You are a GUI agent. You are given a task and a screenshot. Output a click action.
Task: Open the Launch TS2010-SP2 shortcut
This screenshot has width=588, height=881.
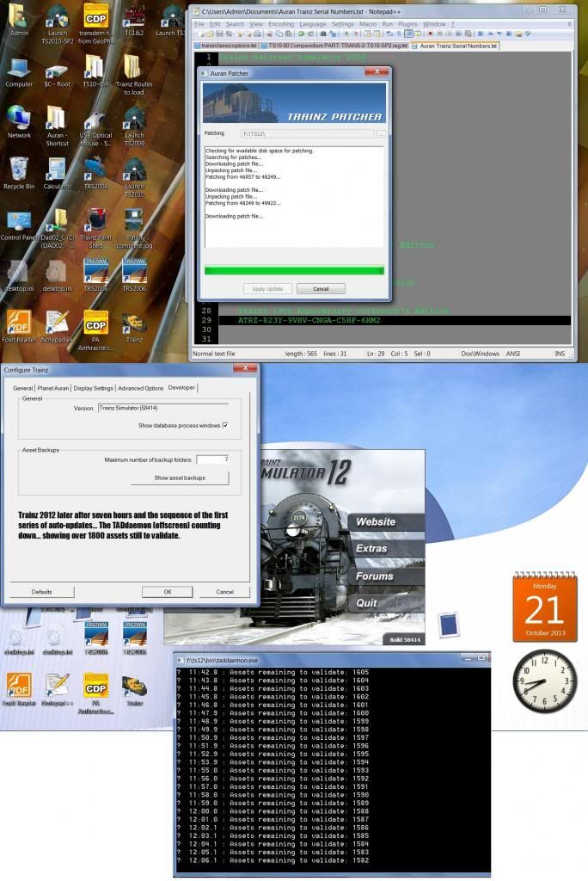point(58,24)
